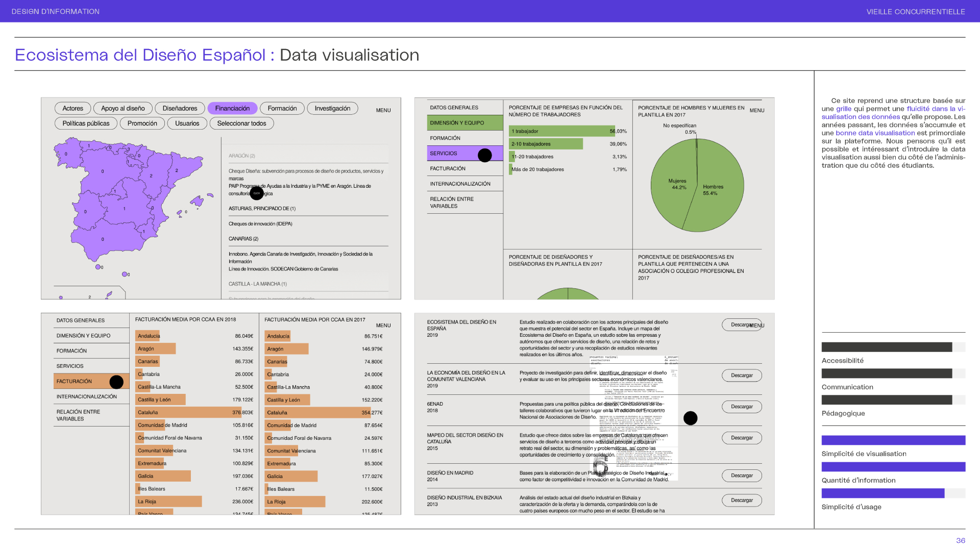
Task: Expand the Canarias (2) list entry
Action: [x=243, y=239]
